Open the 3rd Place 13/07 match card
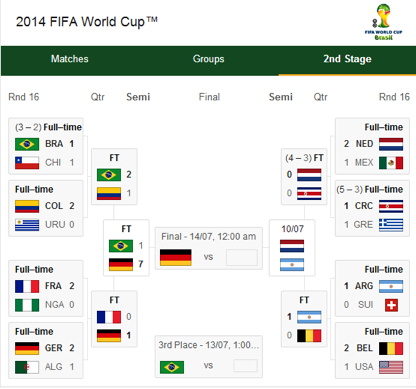 tap(209, 357)
